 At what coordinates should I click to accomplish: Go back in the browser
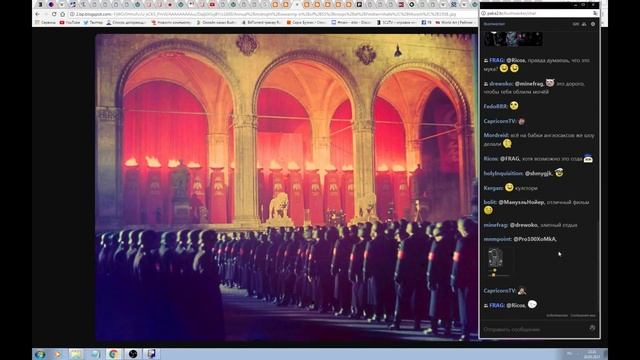point(38,14)
